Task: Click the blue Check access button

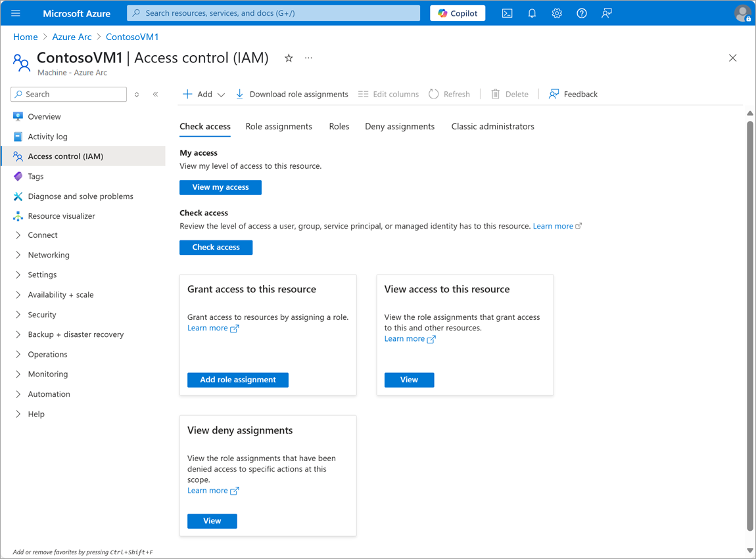Action: click(x=216, y=247)
